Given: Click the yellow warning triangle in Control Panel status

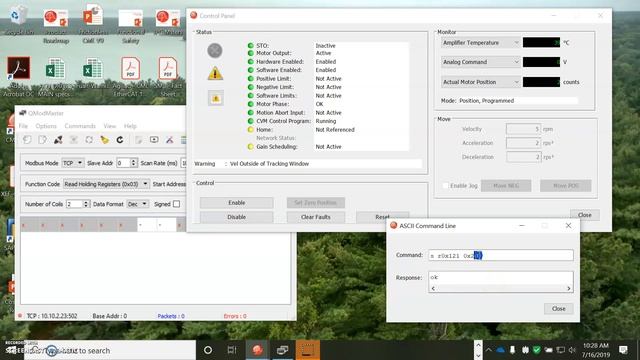Looking at the screenshot, I should 215,73.
